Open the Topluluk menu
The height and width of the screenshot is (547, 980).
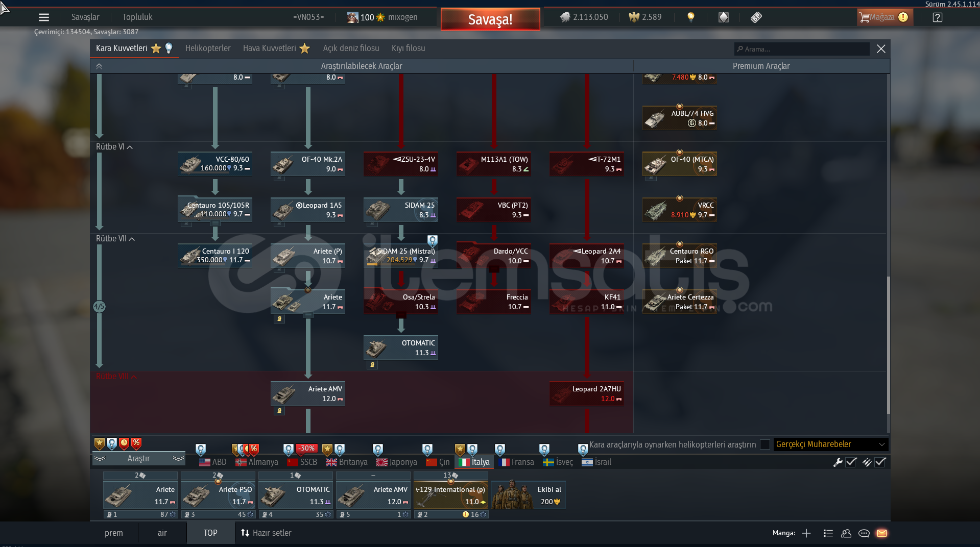[137, 17]
